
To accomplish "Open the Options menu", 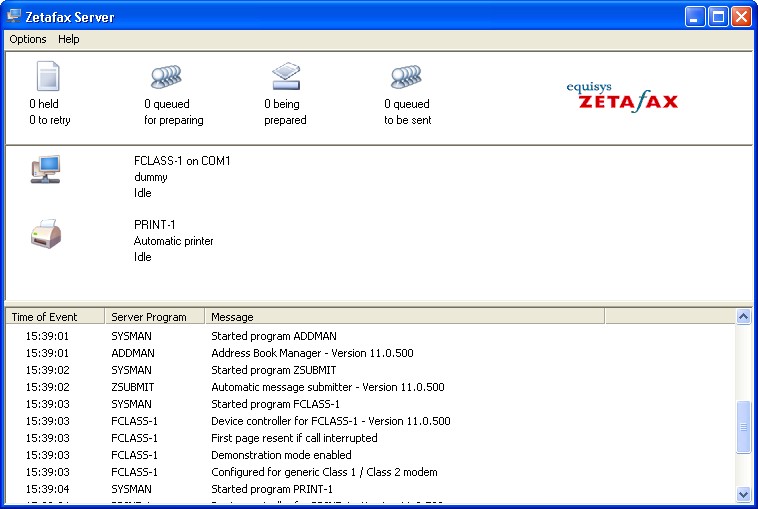I will (28, 39).
